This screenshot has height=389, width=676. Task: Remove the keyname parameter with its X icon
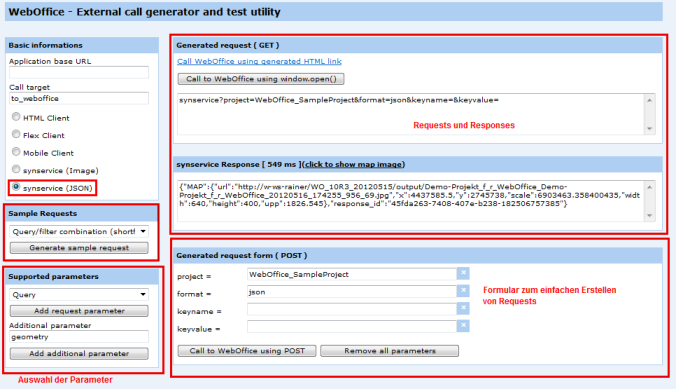(x=463, y=308)
